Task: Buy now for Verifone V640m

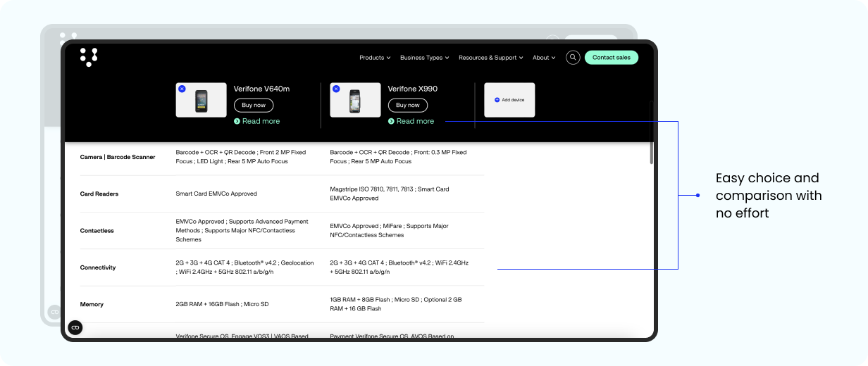Action: click(254, 106)
